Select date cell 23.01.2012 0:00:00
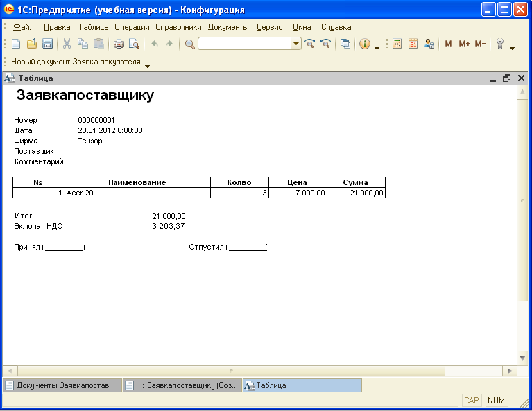 (110, 130)
